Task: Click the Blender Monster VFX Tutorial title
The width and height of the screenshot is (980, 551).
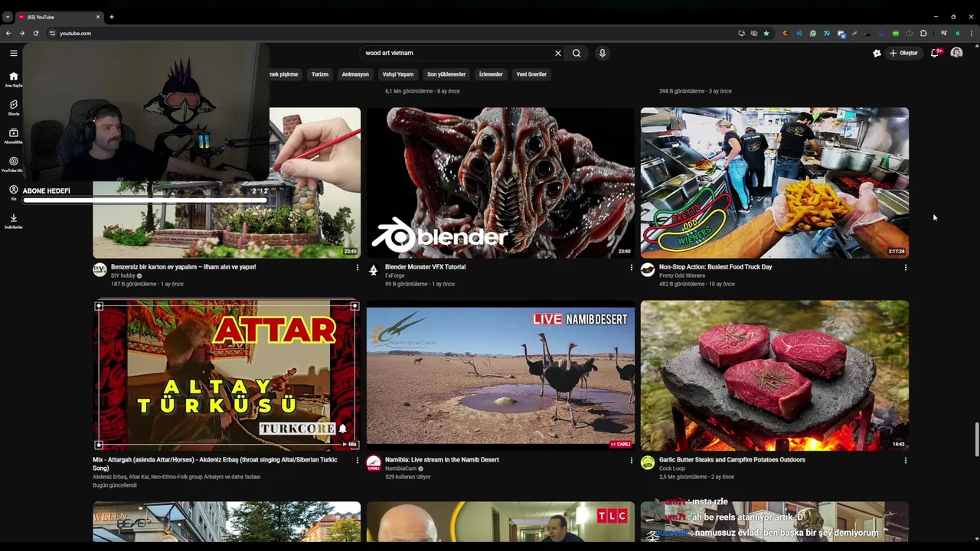Action: click(425, 267)
